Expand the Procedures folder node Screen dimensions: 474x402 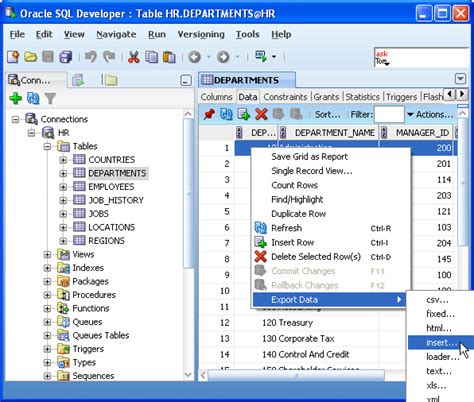[x=47, y=295]
